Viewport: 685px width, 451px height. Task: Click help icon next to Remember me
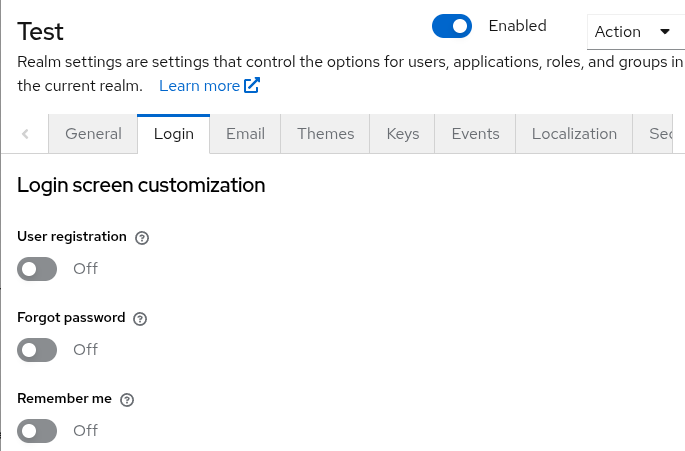tap(127, 399)
